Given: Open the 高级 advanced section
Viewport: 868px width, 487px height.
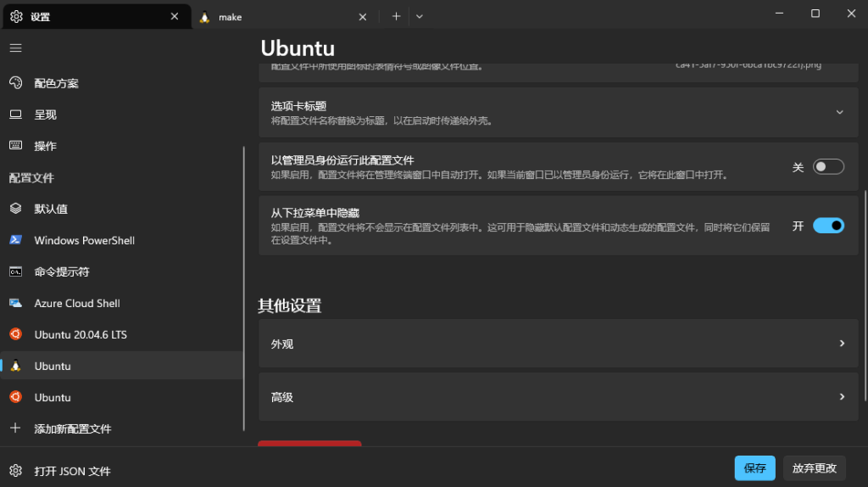Looking at the screenshot, I should pos(558,397).
